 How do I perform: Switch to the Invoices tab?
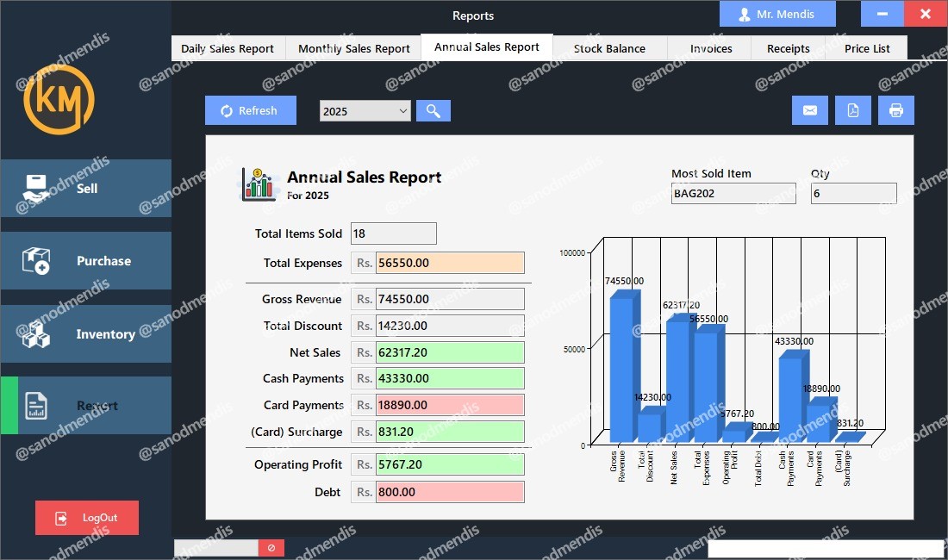pyautogui.click(x=708, y=49)
